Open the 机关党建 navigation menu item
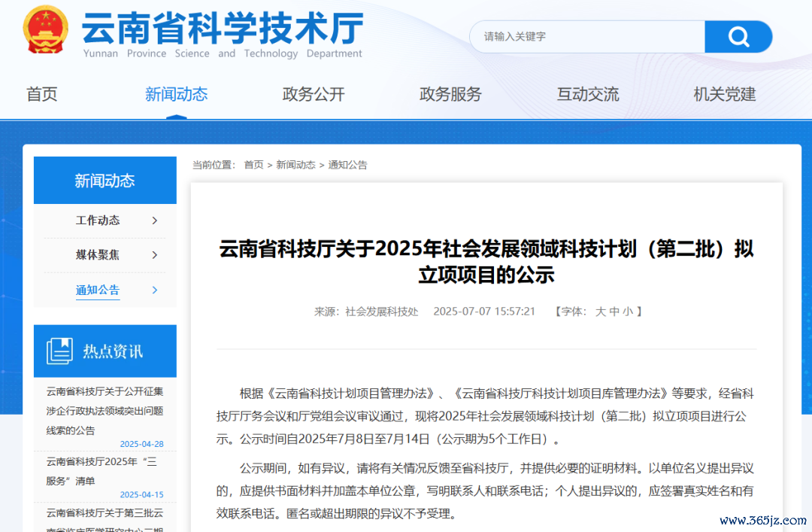 [x=725, y=94]
